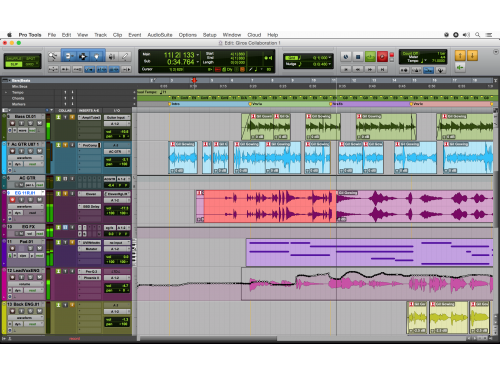Click the Stop transport button
The image size is (500, 375).
pos(358,57)
